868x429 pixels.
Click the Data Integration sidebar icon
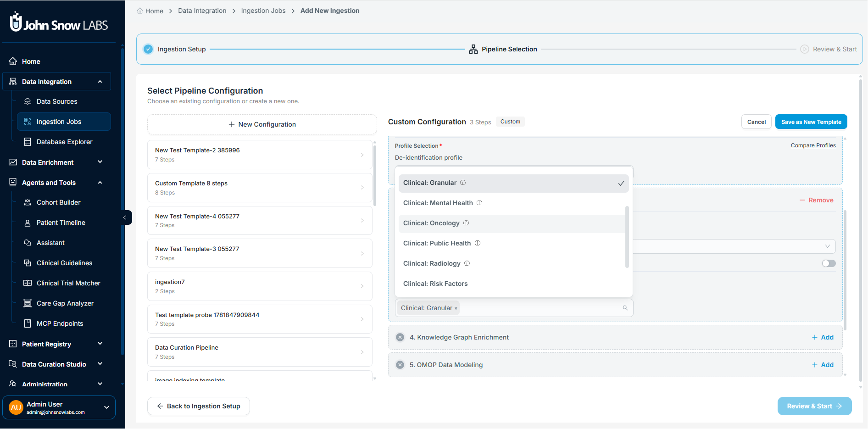click(x=13, y=81)
